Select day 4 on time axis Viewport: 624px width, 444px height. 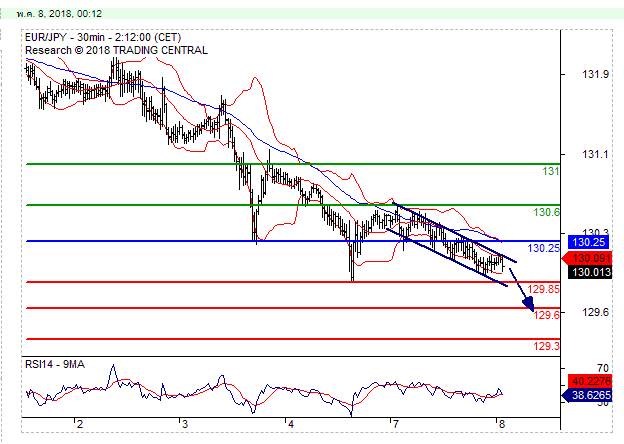click(288, 423)
